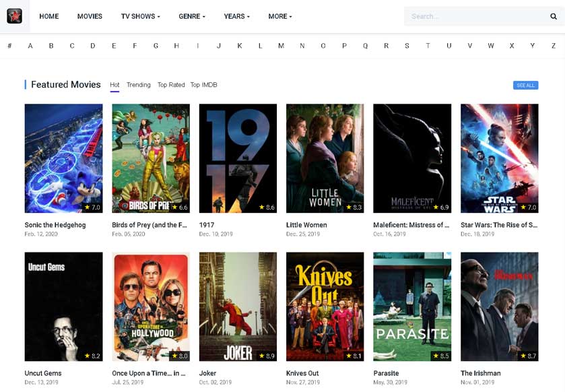This screenshot has width=565, height=392.
Task: Click the Uncut Gems title link
Action: click(43, 373)
